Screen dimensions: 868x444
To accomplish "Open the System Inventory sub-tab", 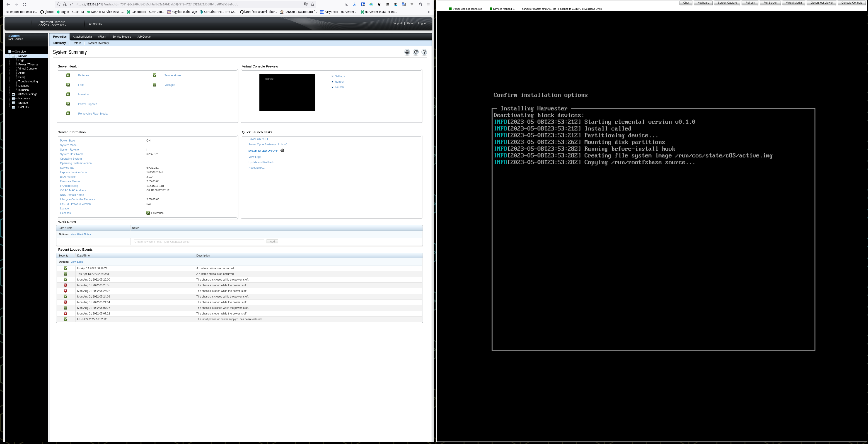I will coord(98,43).
